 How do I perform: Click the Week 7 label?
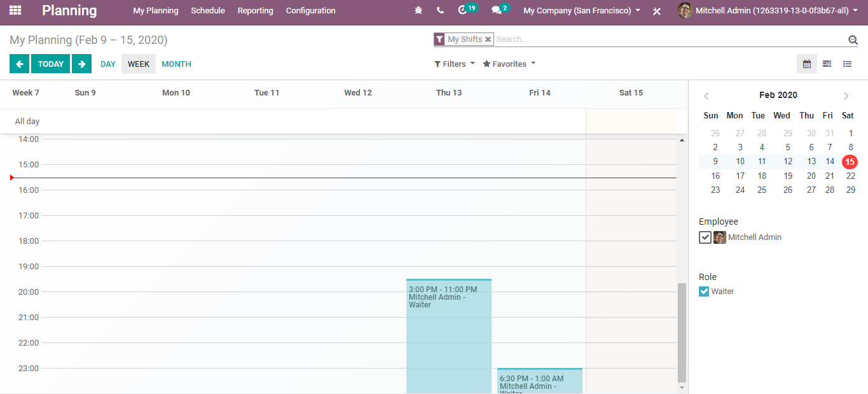tap(26, 93)
